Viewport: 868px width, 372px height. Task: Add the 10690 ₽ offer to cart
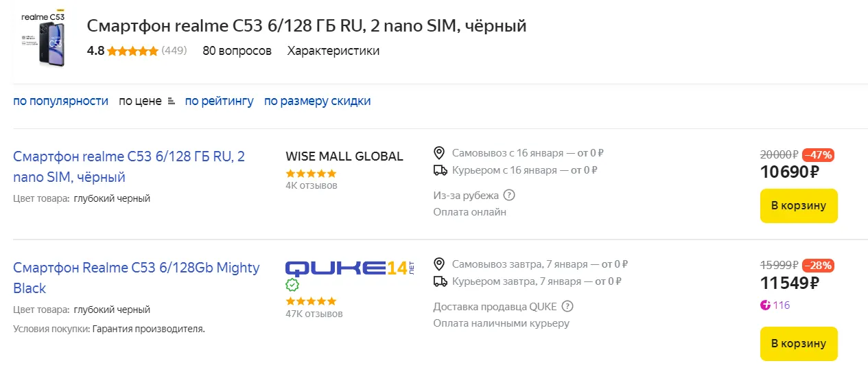(799, 205)
